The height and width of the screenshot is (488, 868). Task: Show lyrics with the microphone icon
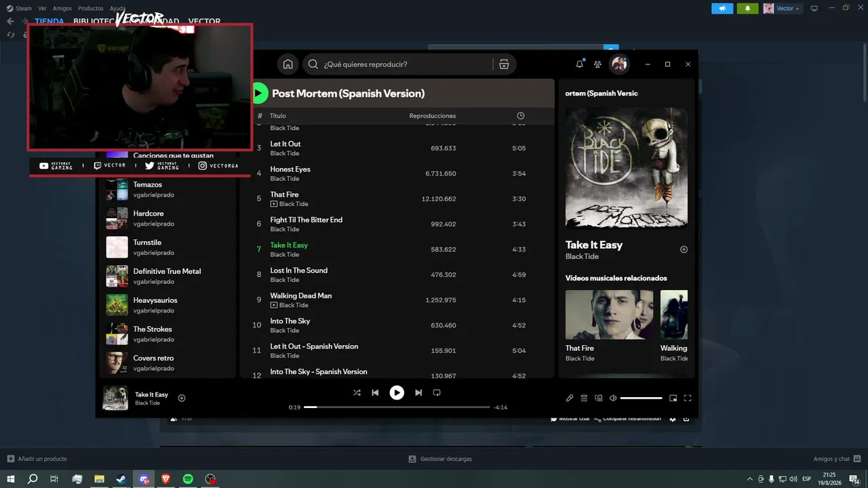[570, 398]
